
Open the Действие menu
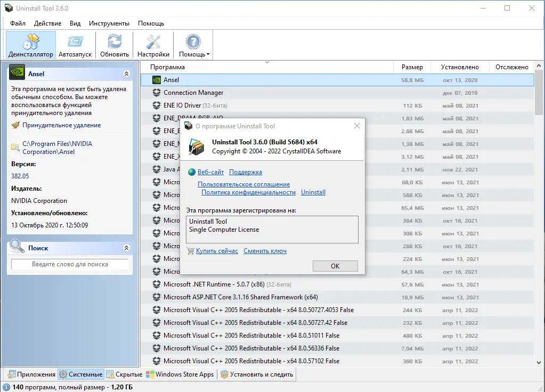tap(48, 23)
